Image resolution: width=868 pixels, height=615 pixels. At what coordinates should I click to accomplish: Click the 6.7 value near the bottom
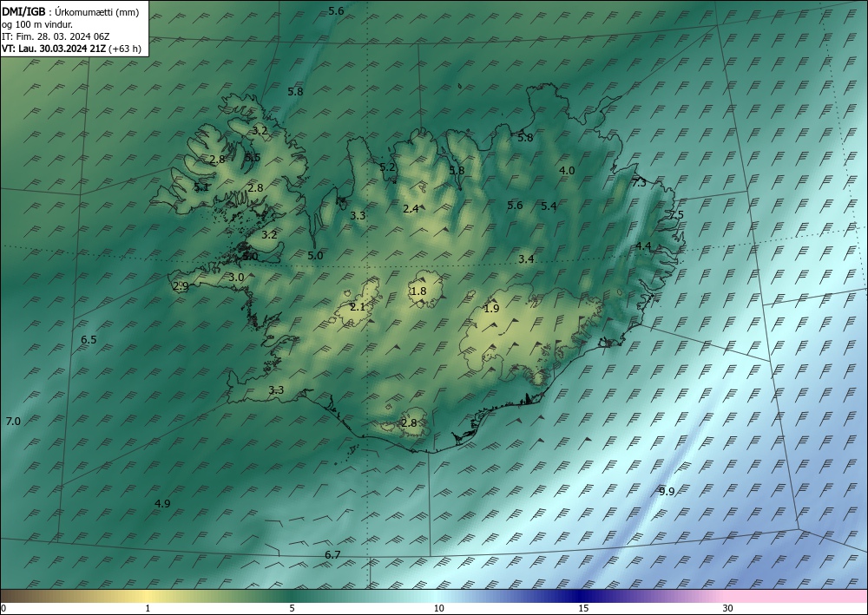332,555
